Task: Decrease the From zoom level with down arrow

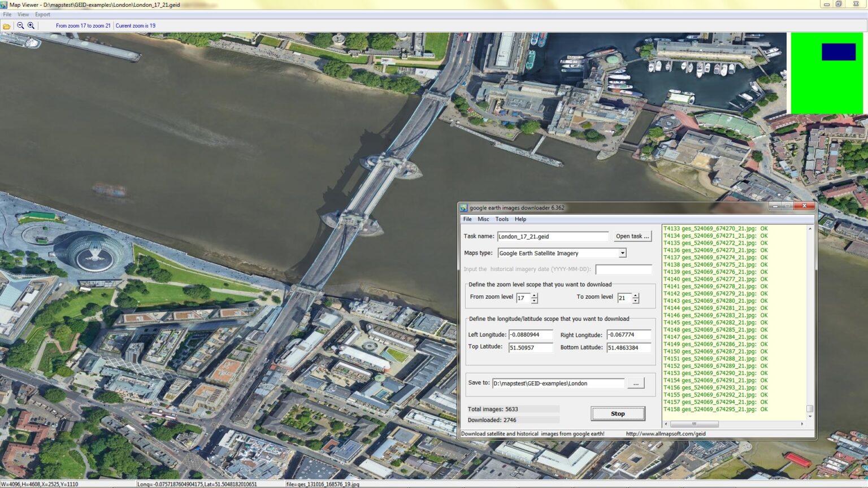Action: [535, 300]
